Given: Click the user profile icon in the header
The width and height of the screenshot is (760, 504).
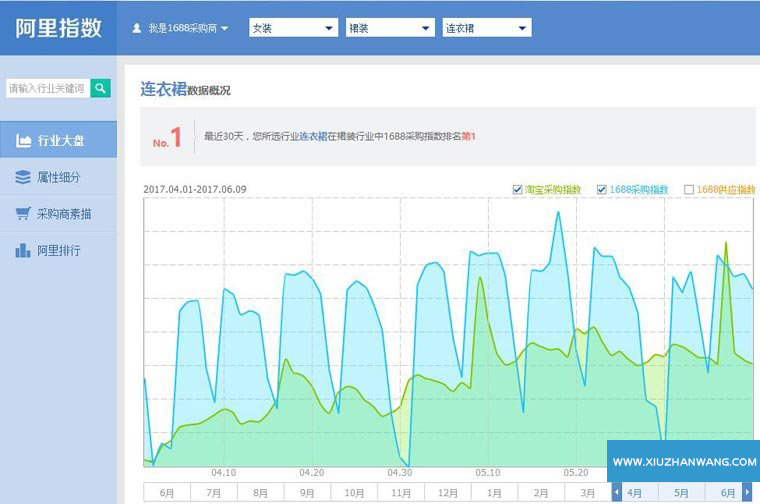Looking at the screenshot, I should [x=137, y=28].
